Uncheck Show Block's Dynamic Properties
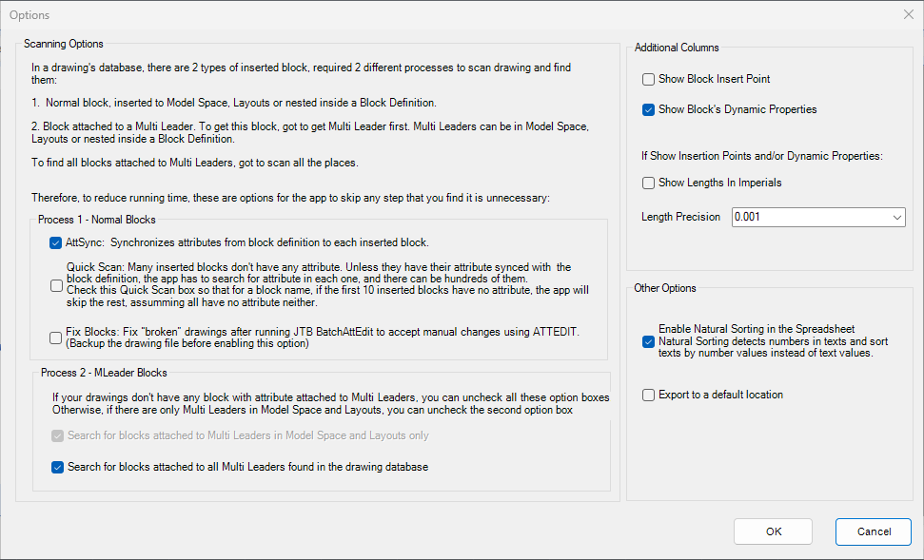Screen dimensions: 924x560 pyautogui.click(x=648, y=110)
